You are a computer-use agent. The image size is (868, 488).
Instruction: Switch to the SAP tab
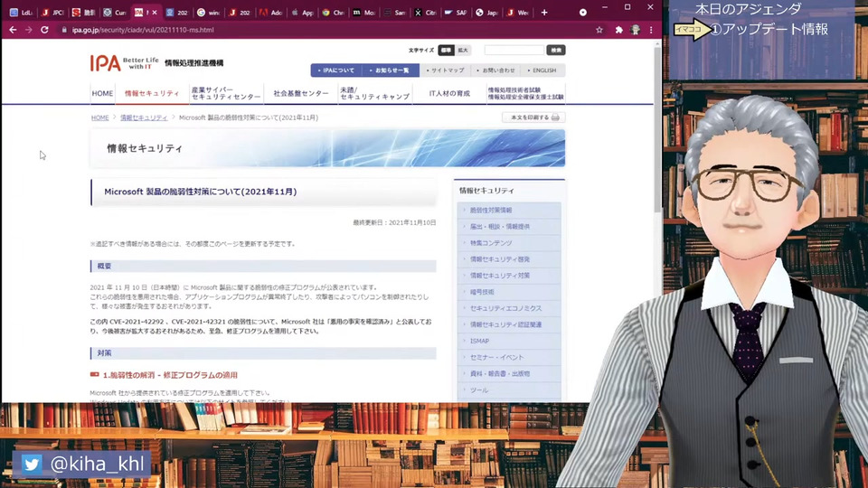456,12
